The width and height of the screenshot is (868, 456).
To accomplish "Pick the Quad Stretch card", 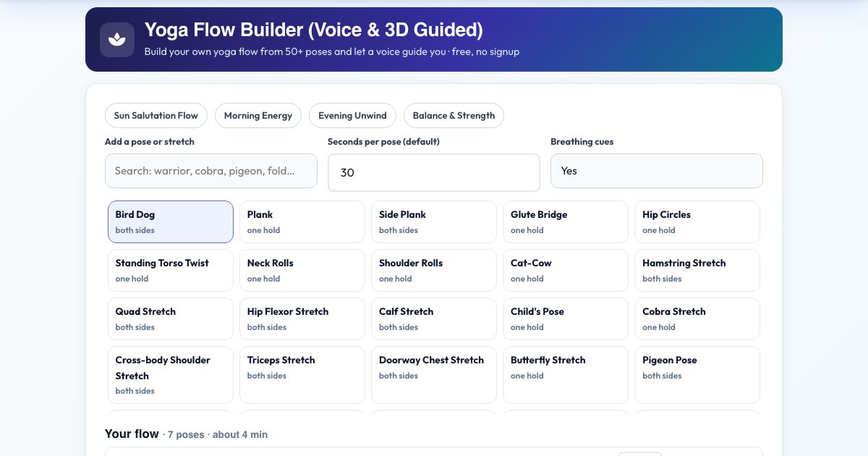I will [x=171, y=318].
